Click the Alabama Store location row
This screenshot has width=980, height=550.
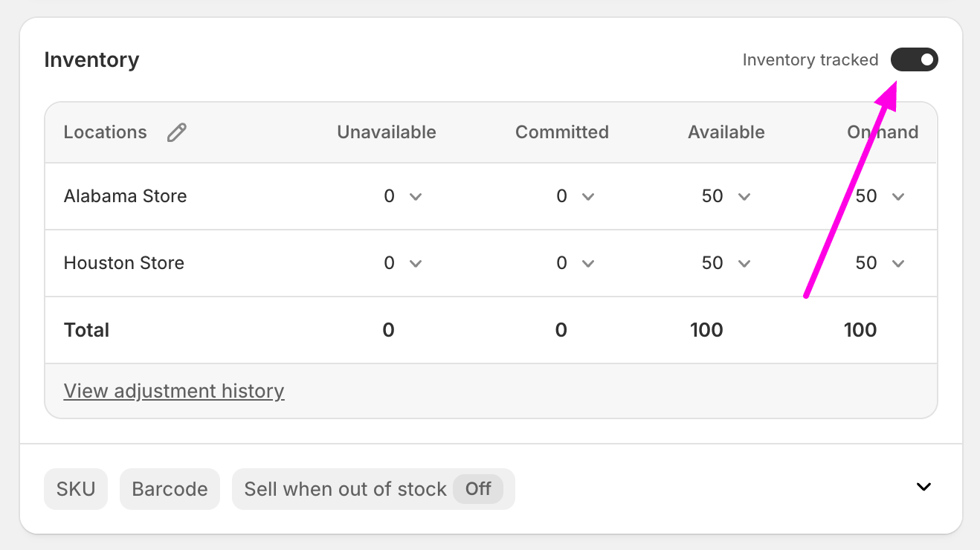pos(125,196)
